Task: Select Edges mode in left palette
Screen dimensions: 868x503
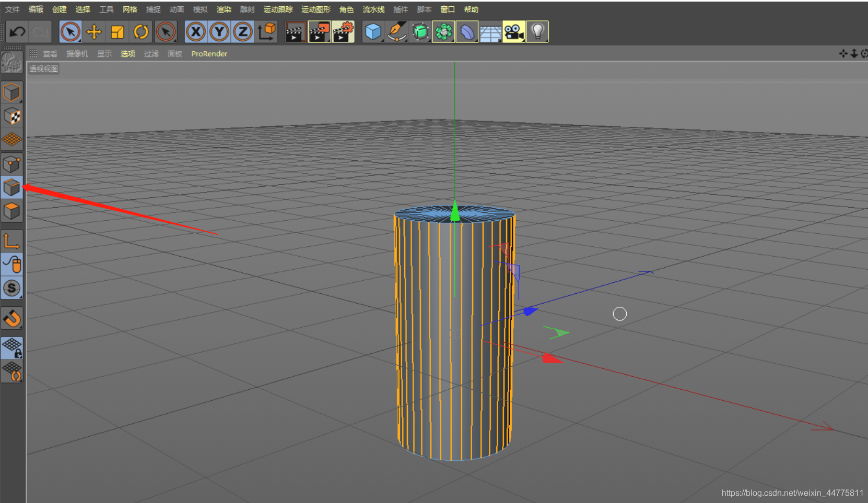Action: [x=11, y=188]
